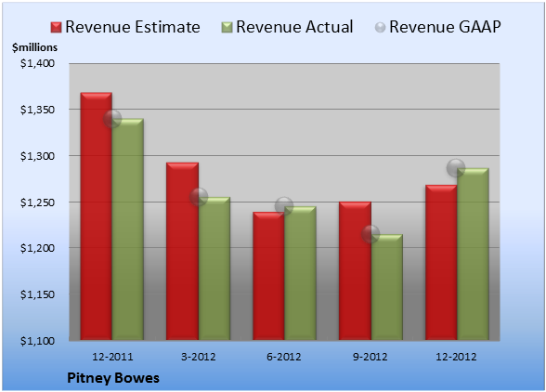Viewport: 546px width, 392px height.
Task: Click the $1,200 axis value
Action: (x=37, y=248)
